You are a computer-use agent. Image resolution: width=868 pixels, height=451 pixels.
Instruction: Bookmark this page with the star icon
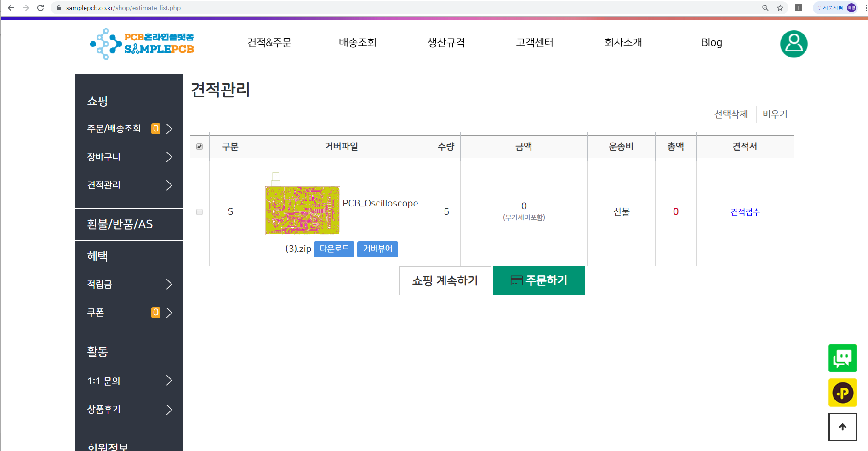point(780,8)
